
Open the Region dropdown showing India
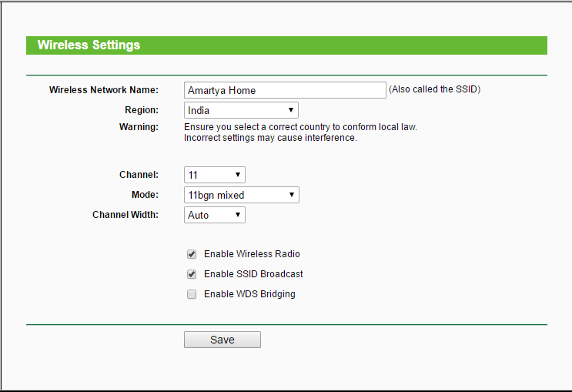pos(241,110)
